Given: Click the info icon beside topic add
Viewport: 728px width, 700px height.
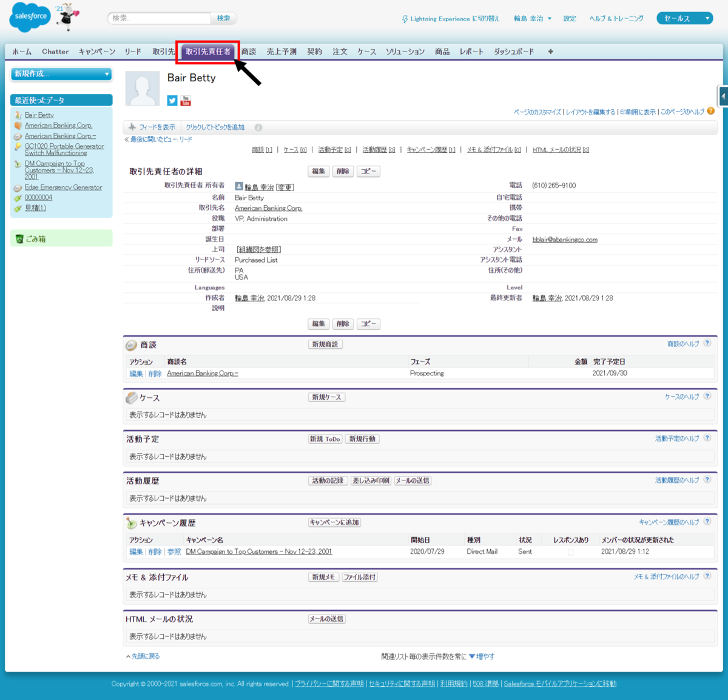Looking at the screenshot, I should [x=258, y=127].
